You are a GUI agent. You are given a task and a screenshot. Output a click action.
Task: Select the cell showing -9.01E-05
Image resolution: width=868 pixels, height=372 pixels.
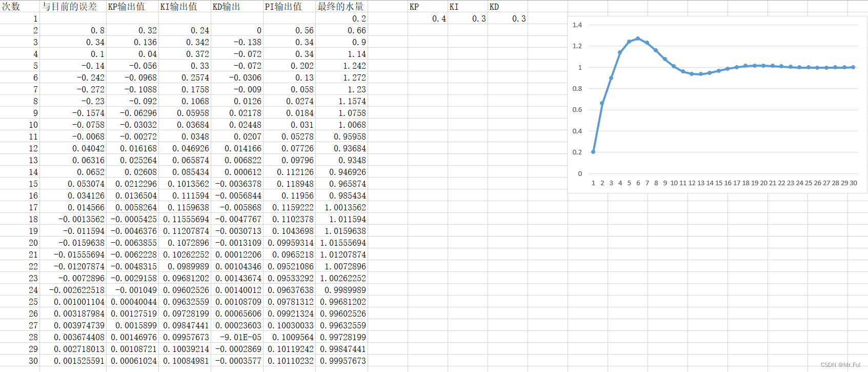pos(237,337)
